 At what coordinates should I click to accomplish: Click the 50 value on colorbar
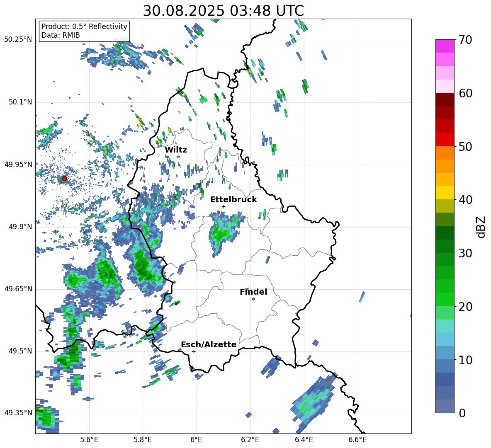point(465,146)
